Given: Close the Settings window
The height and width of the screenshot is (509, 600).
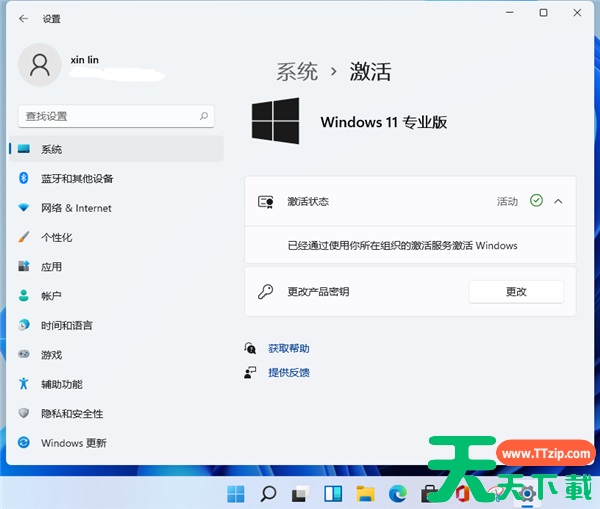Looking at the screenshot, I should [x=577, y=13].
